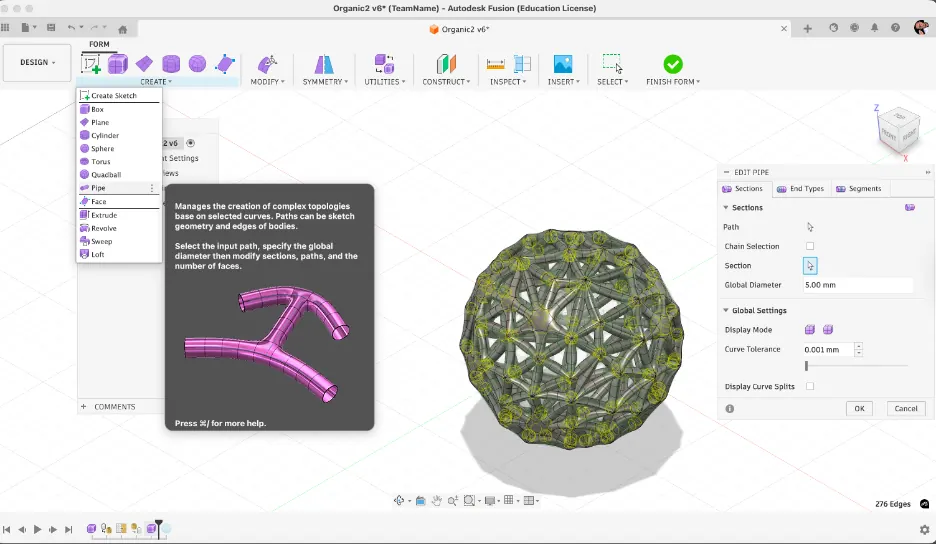This screenshot has height=544, width=936.
Task: Open the FINISH FORM dropdown label
Action: [x=673, y=82]
